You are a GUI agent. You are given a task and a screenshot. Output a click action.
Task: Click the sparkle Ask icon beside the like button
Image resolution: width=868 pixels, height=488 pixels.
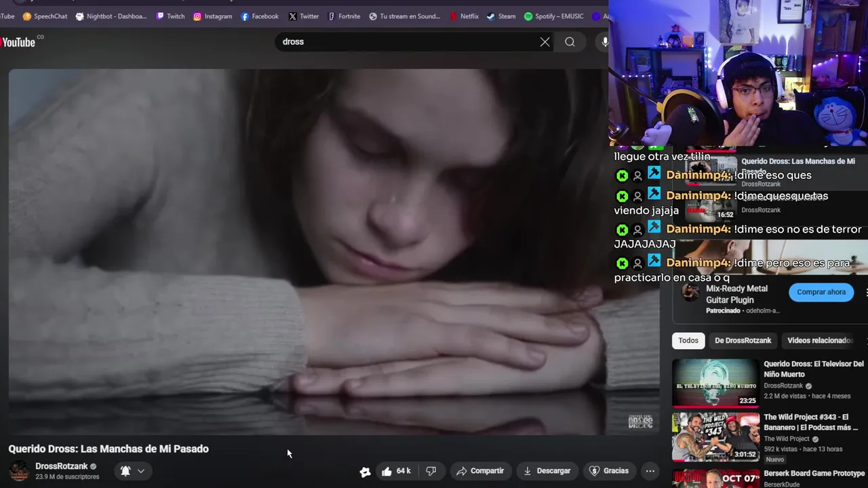coord(365,472)
